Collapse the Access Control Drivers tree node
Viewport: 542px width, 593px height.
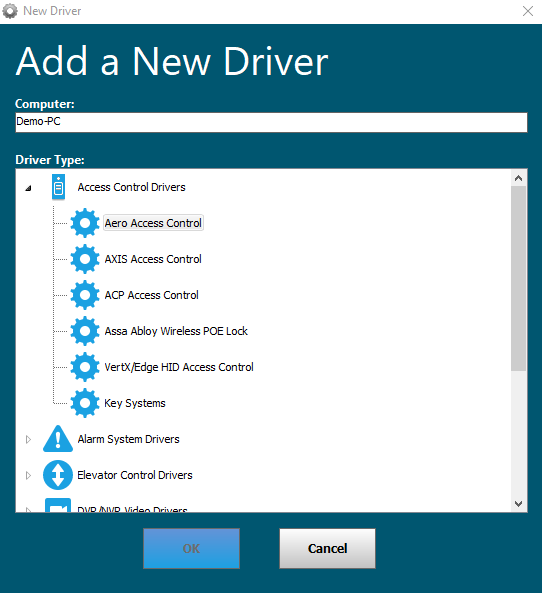click(x=28, y=188)
